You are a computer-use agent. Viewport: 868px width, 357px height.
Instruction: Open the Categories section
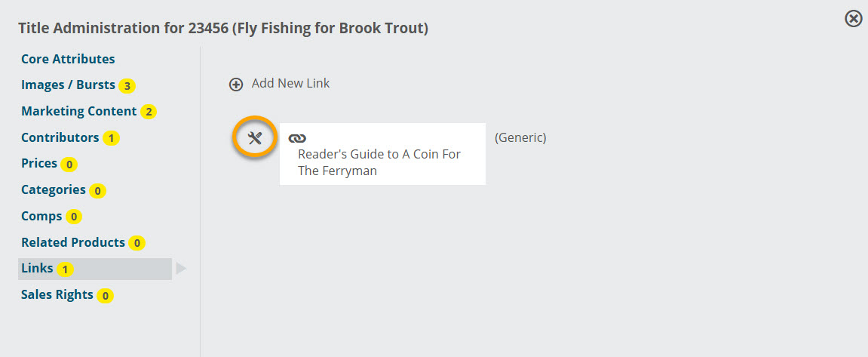[53, 189]
